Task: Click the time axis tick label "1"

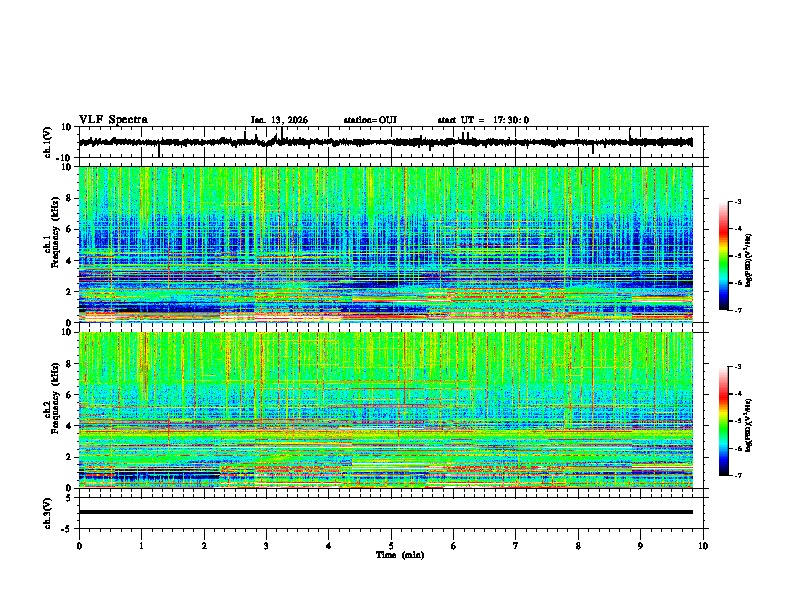Action: coord(141,546)
